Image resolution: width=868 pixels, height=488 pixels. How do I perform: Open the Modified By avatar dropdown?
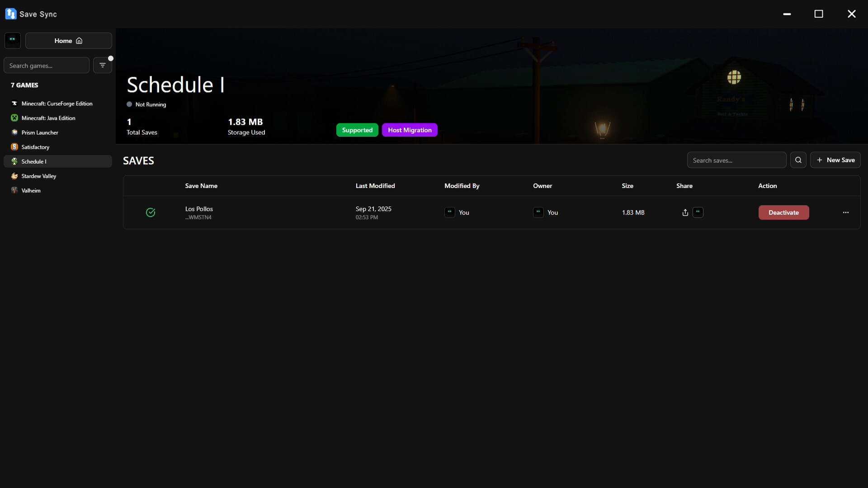pyautogui.click(x=450, y=212)
